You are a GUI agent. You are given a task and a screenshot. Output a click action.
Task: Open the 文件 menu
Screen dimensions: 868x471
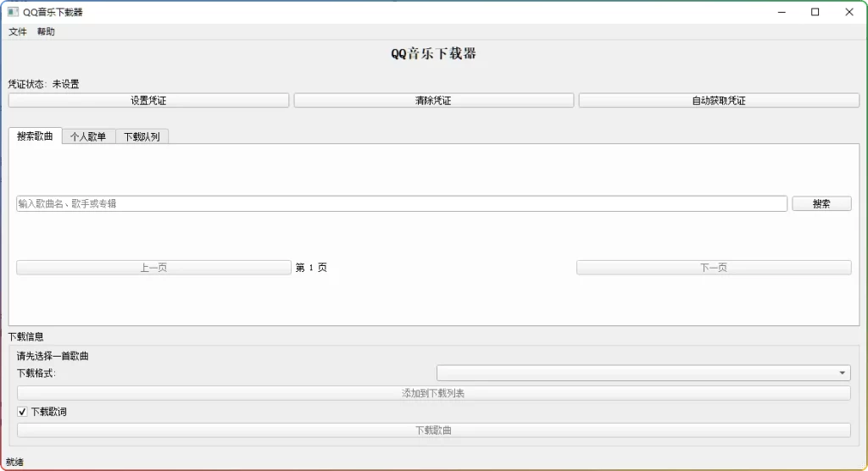coord(18,31)
